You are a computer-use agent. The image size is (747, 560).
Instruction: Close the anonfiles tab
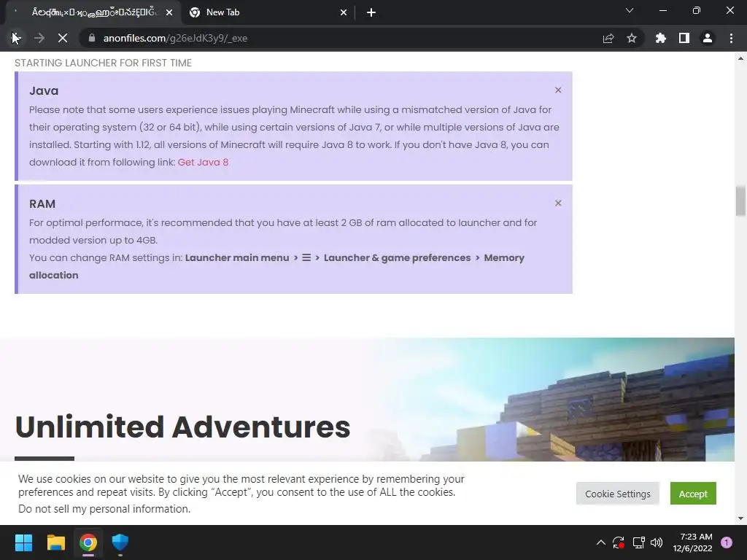pyautogui.click(x=169, y=12)
